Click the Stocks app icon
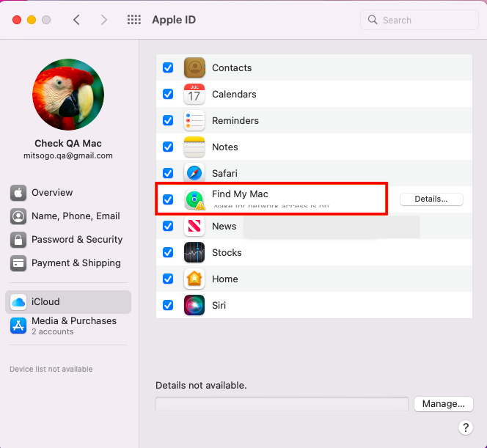Image resolution: width=487 pixels, height=448 pixels. pos(194,252)
